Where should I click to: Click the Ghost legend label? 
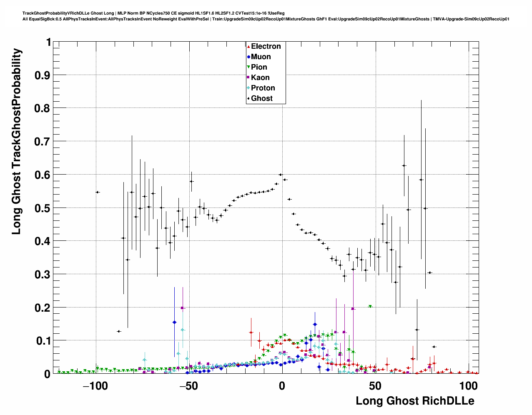pyautogui.click(x=262, y=98)
